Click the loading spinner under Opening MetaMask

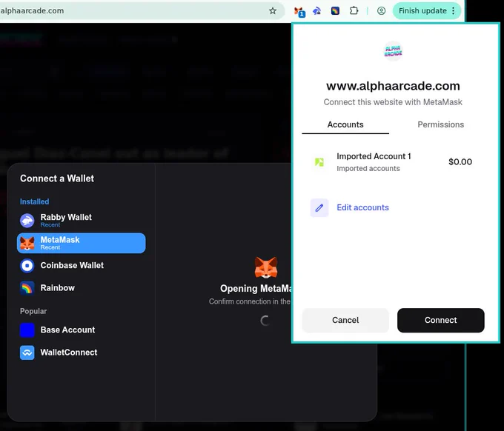pyautogui.click(x=265, y=321)
